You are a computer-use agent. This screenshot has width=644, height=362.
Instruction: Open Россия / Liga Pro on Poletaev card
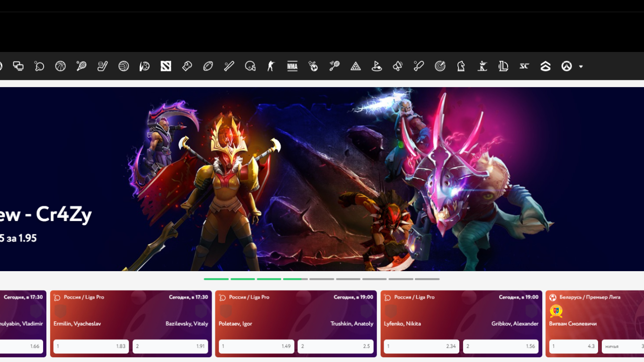(249, 297)
